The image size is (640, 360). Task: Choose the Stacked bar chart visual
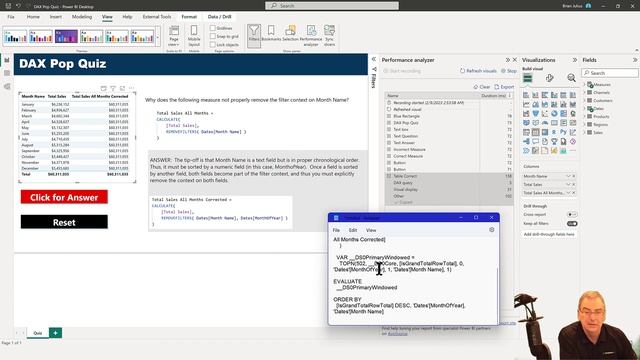526,95
